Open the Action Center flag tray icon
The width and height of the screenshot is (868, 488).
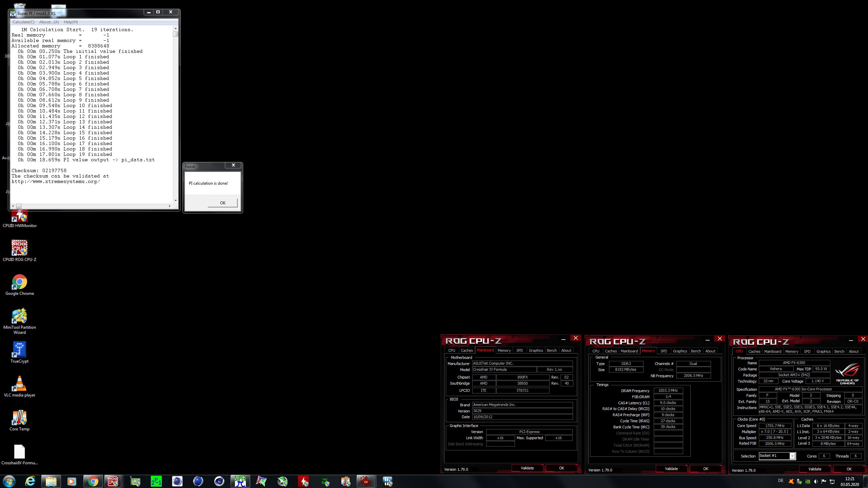click(x=824, y=481)
